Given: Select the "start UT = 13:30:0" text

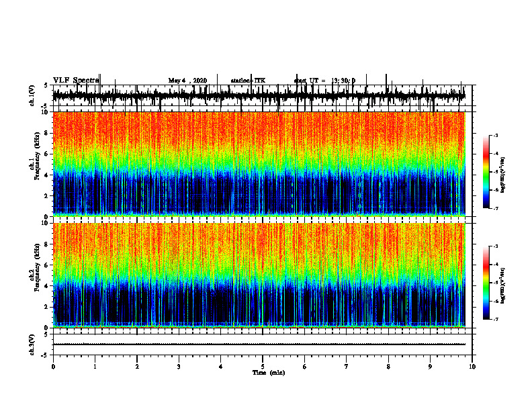Looking at the screenshot, I should pos(324,81).
